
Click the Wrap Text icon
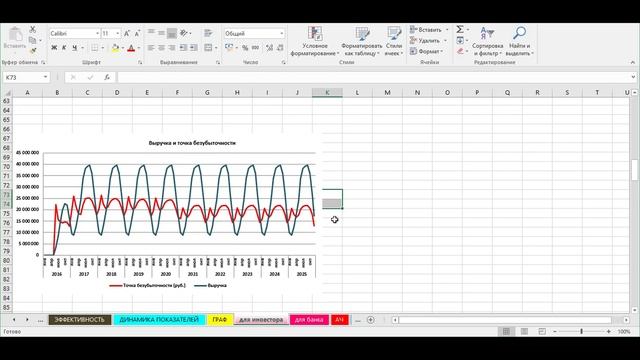point(208,33)
